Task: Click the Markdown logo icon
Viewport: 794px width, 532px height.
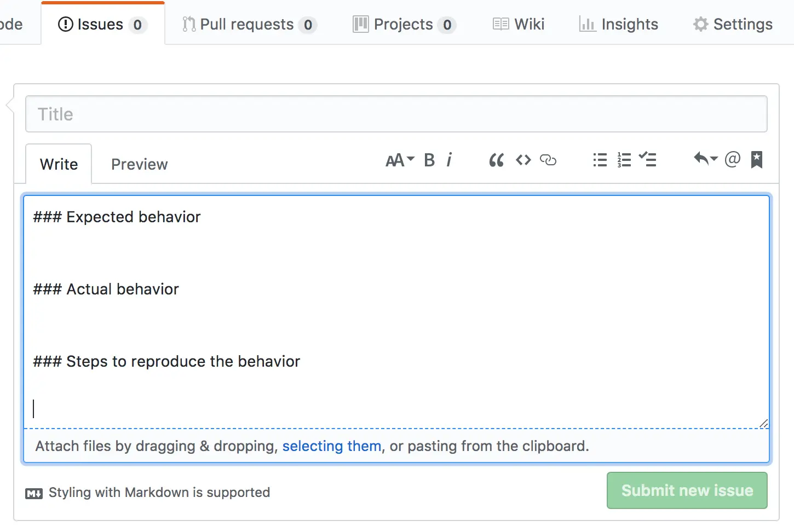Action: [34, 494]
